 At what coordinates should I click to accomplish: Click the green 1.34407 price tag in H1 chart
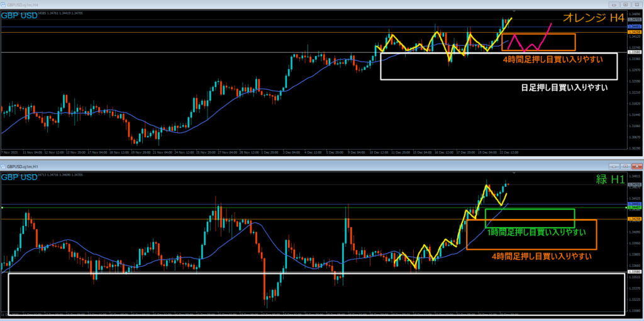coord(634,207)
